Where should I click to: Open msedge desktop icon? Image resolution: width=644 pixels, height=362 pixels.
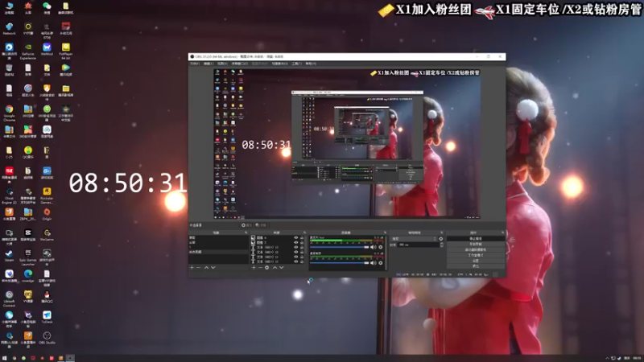pos(28,276)
